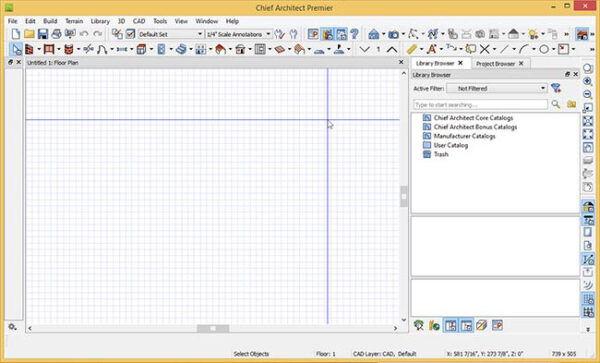Click the yellow light bulb lighting icon
Screen dimensions: 600x363
pos(533,34)
